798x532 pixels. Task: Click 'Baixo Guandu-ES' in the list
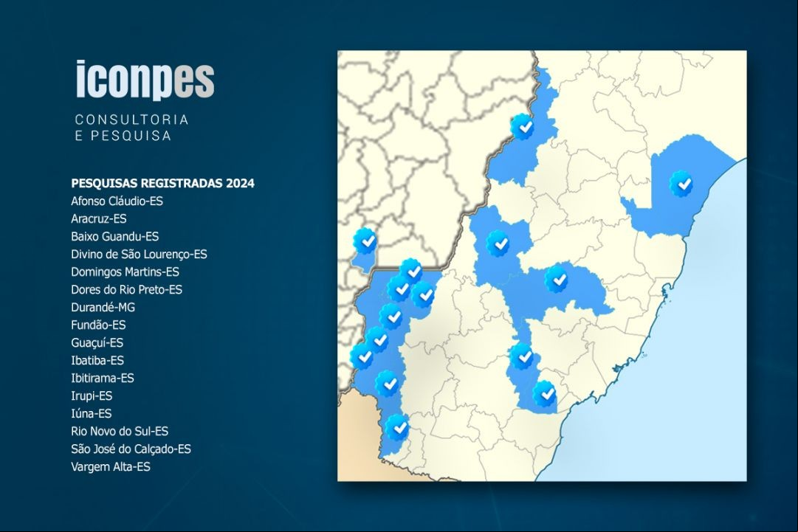click(115, 237)
